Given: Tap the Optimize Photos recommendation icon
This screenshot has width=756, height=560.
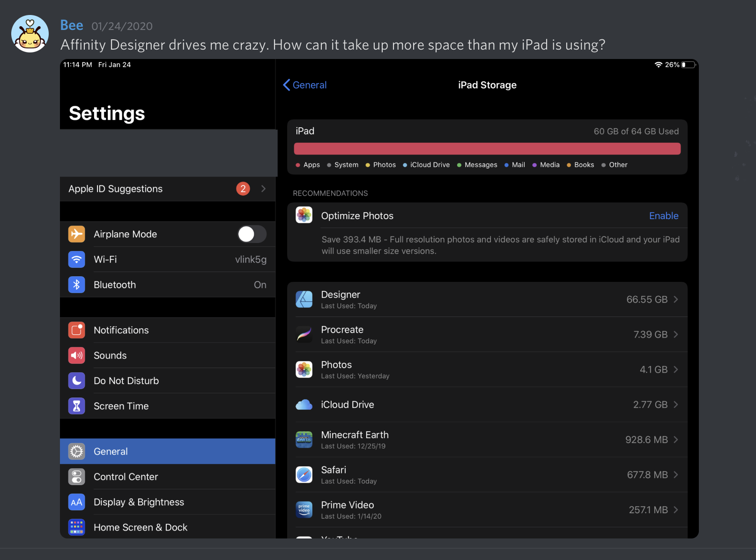Looking at the screenshot, I should [304, 215].
